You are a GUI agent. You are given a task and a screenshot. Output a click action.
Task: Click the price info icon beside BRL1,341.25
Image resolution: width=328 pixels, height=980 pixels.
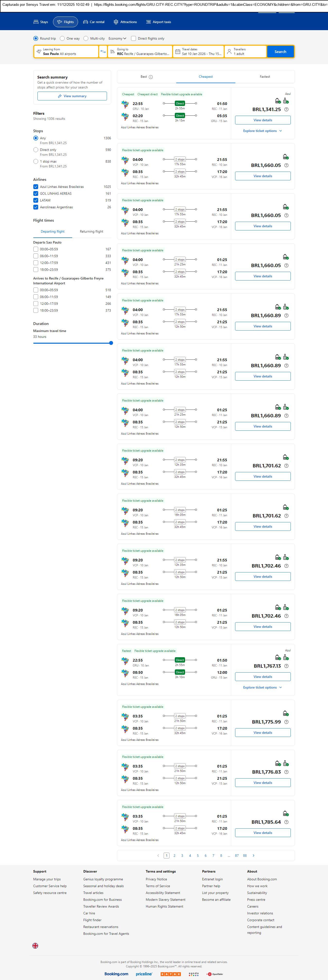pyautogui.click(x=286, y=110)
